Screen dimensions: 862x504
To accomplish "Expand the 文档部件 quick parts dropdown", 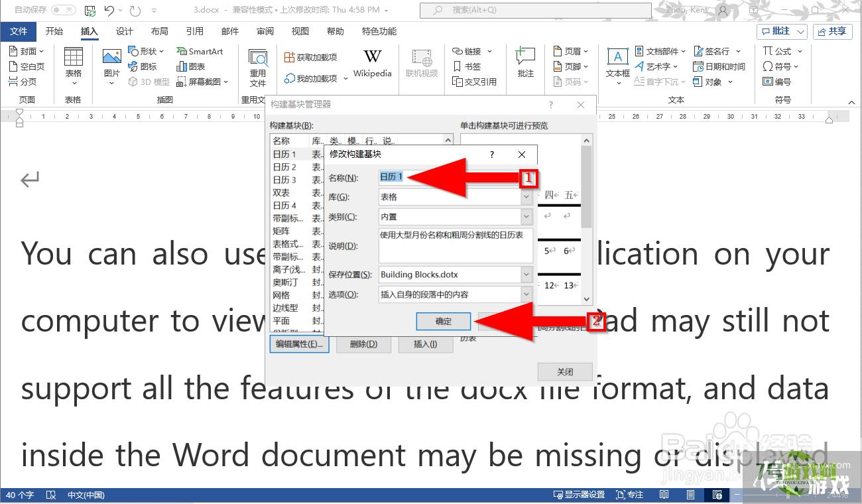I will [683, 51].
